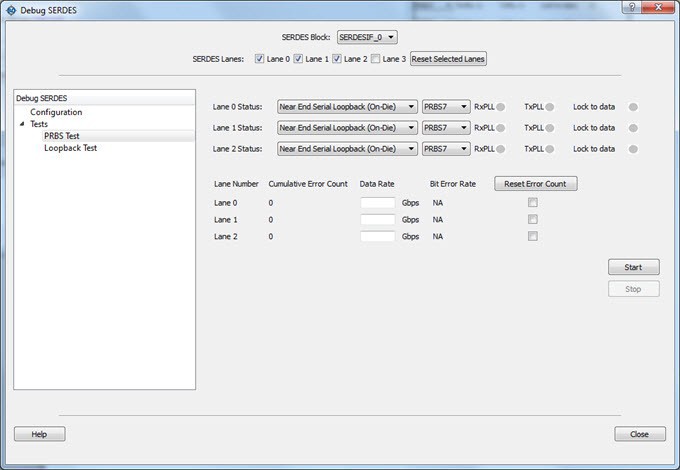Click the help question mark button in title bar
Viewport: 680px width, 470px height.
tap(634, 8)
